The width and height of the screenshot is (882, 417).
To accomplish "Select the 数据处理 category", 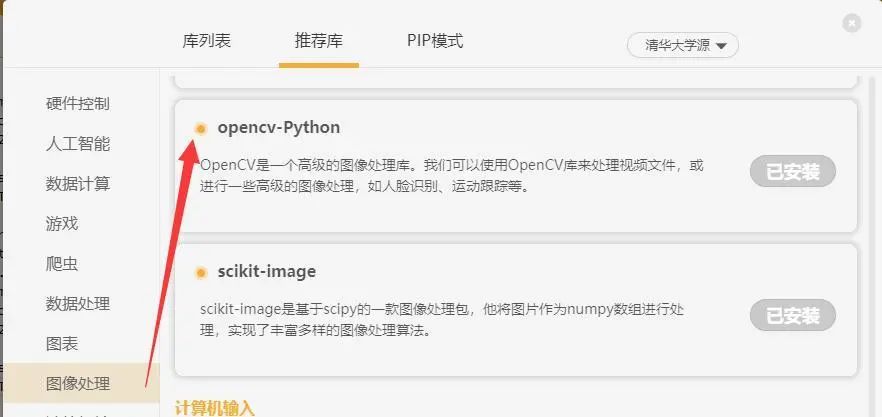I will pos(78,304).
